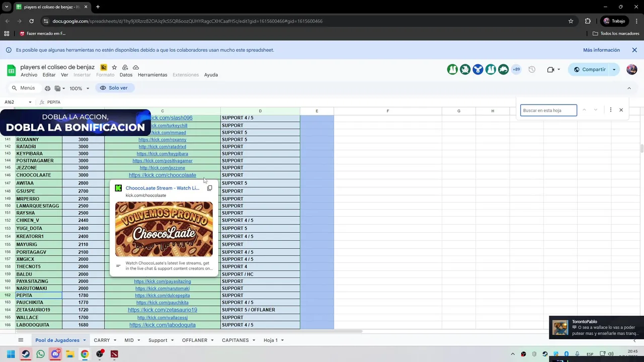Toggle the Solo ver view-only mode button
This screenshot has width=644, height=362.
coord(115,88)
